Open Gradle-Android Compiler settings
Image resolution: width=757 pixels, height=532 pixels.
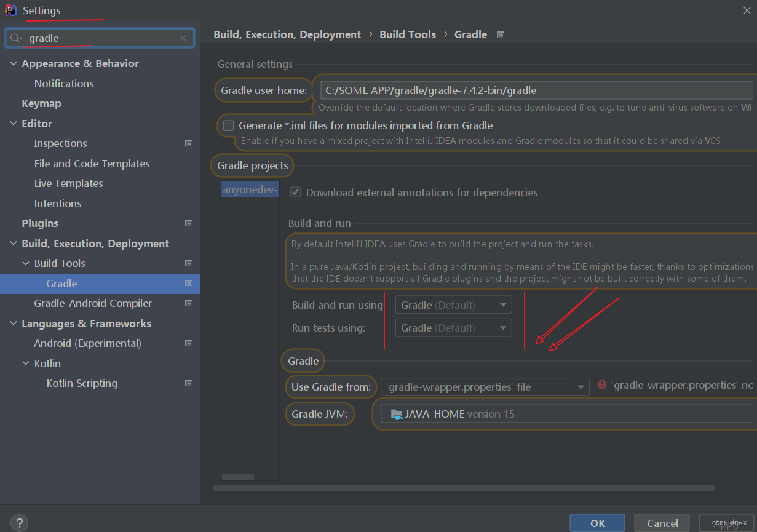click(x=93, y=303)
